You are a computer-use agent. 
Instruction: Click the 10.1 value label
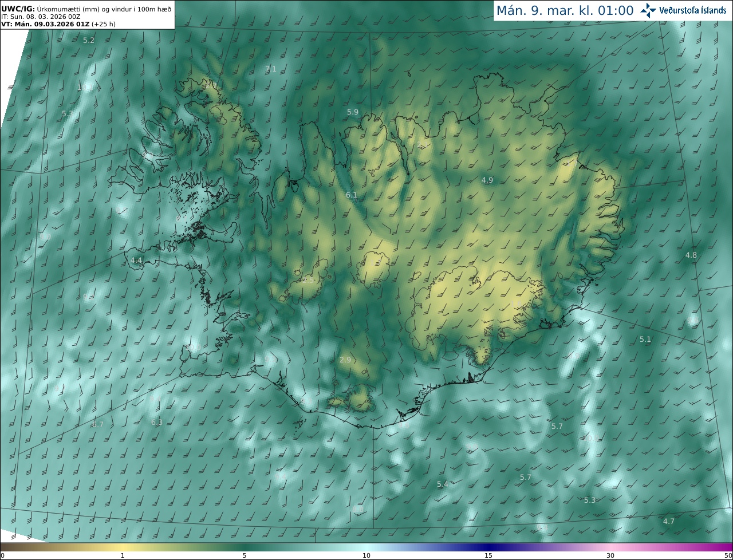85,88
